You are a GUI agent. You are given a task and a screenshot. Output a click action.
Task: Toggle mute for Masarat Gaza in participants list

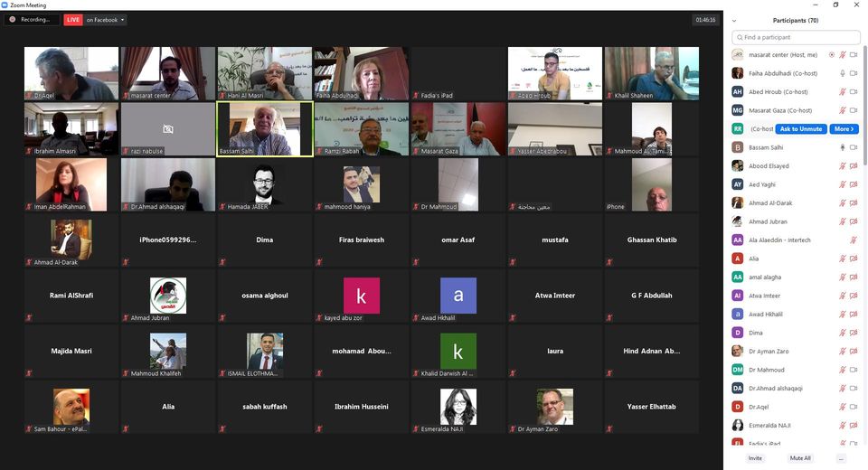coord(843,110)
